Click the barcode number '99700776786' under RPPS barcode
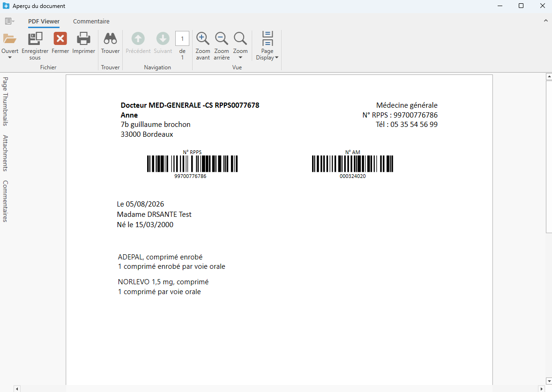The height and width of the screenshot is (392, 552). point(190,176)
